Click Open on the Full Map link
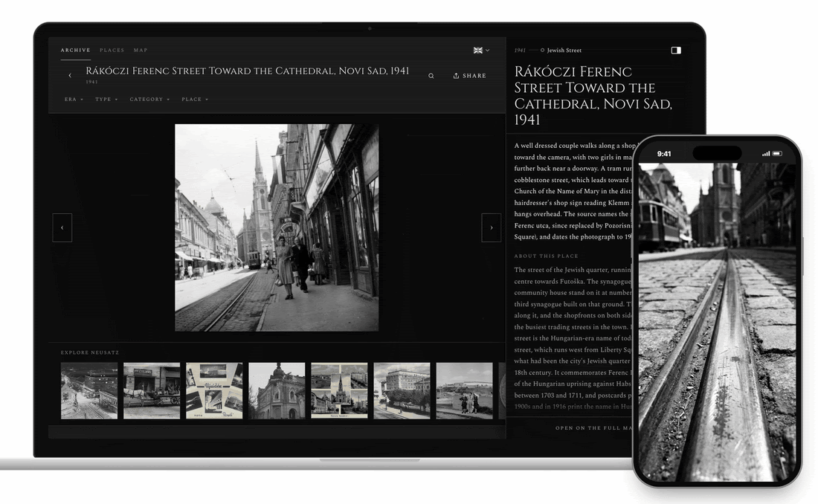This screenshot has width=818, height=504. [x=593, y=428]
